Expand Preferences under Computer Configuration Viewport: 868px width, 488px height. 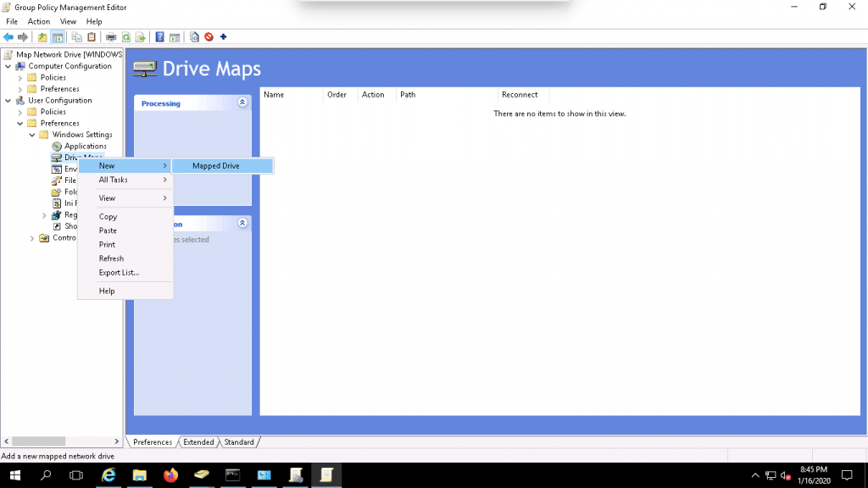pyautogui.click(x=20, y=89)
